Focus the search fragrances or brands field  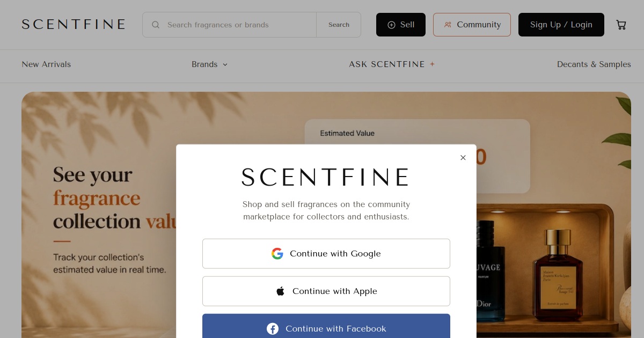(239, 25)
